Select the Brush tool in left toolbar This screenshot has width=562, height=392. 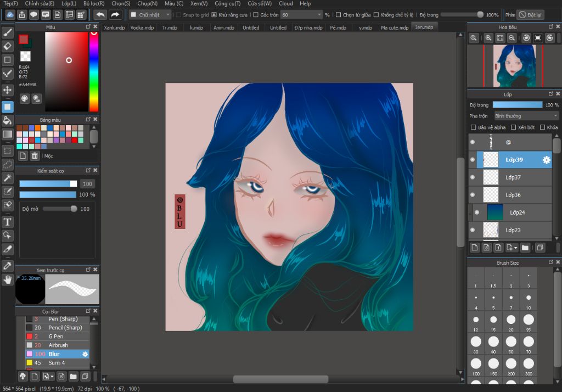coord(8,32)
